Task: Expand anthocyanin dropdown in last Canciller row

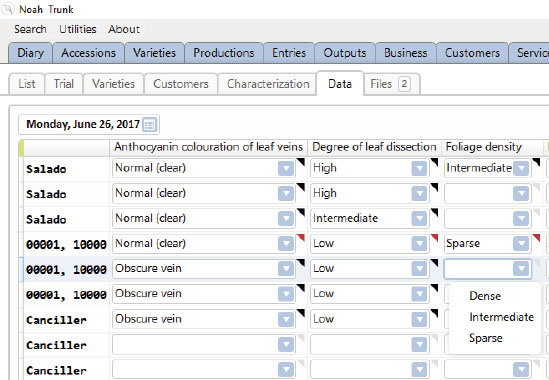Action: (x=286, y=369)
